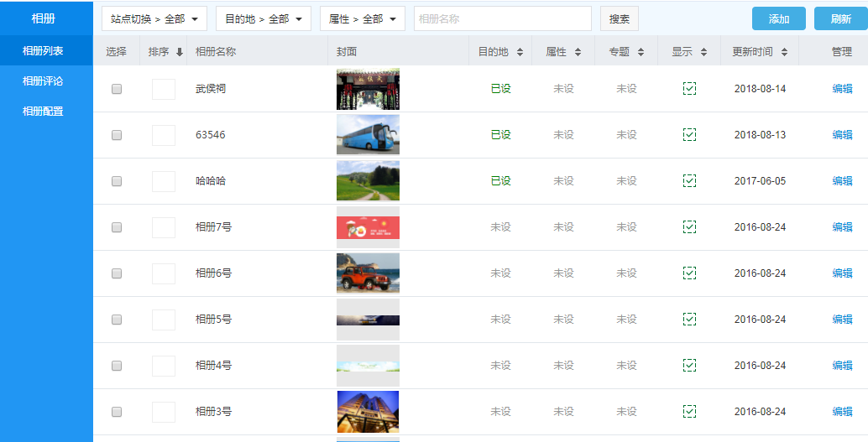This screenshot has width=868, height=442.
Task: Open the 站点切换 dropdown filter
Action: click(154, 18)
